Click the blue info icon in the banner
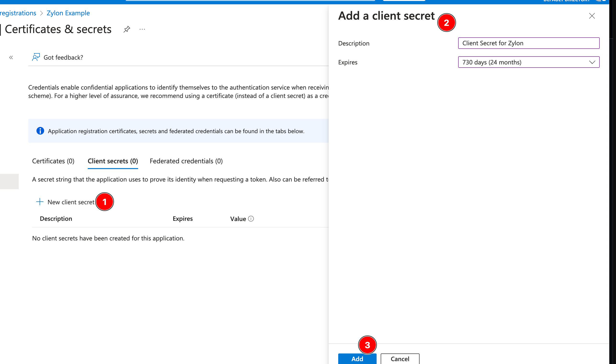 pos(40,131)
